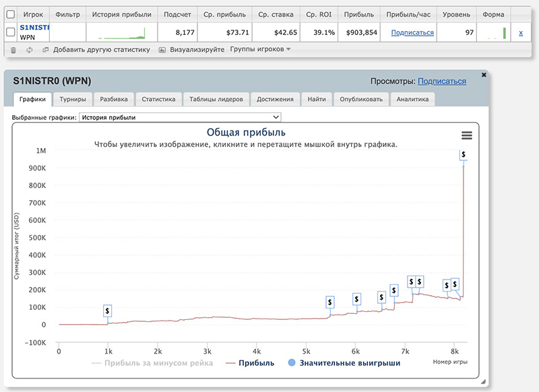Open the chart hamburger menu

coord(467,135)
